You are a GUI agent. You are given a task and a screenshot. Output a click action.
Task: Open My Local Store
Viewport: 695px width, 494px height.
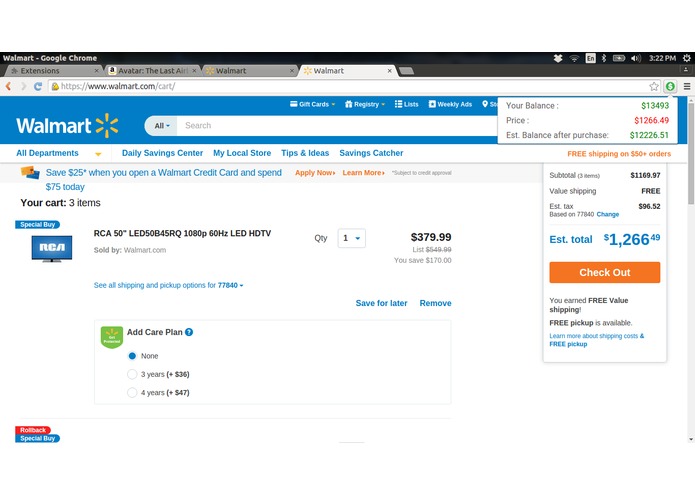(242, 153)
